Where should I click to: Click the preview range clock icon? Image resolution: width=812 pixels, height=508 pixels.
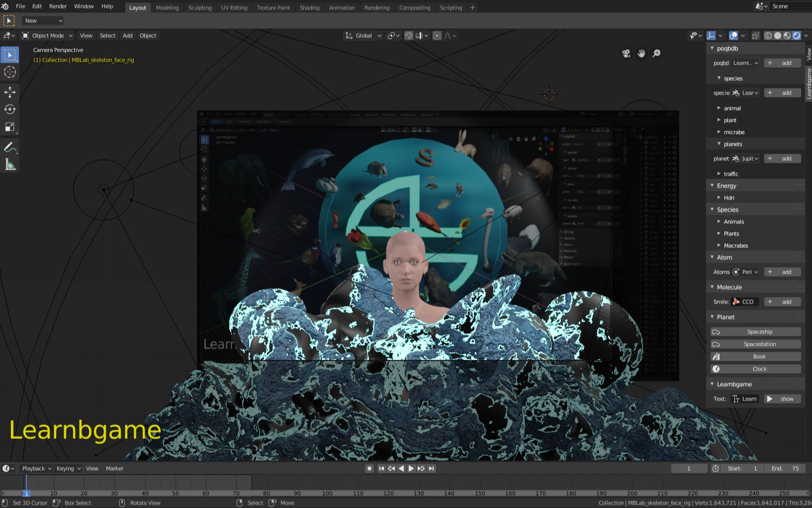point(716,468)
